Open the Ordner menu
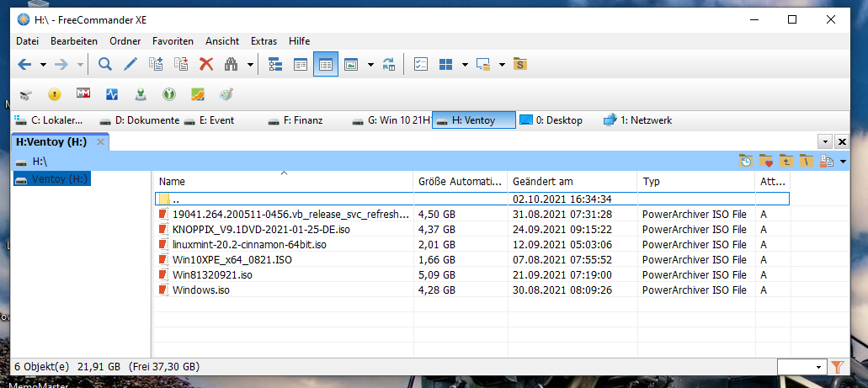This screenshot has width=868, height=388. 125,41
